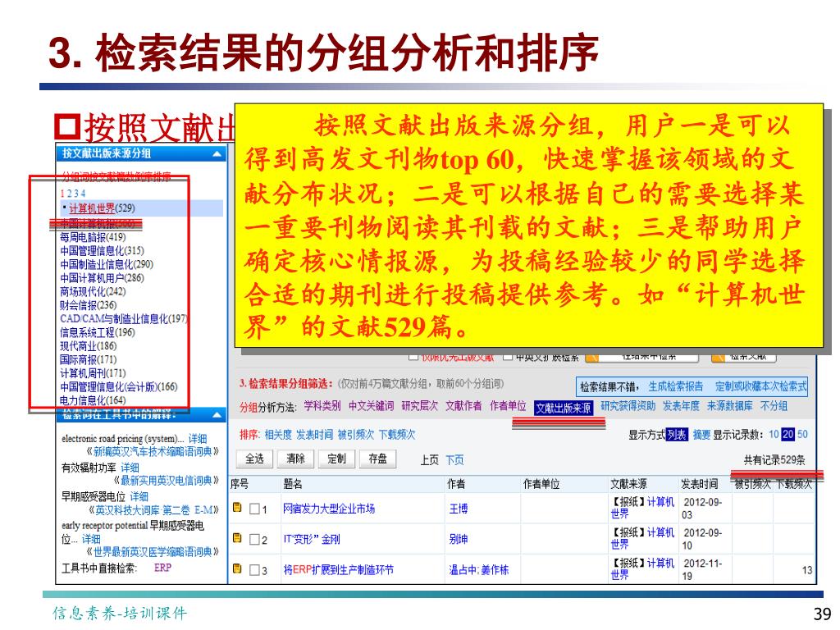
Task: Open author 别坤 link
Action: click(x=458, y=539)
